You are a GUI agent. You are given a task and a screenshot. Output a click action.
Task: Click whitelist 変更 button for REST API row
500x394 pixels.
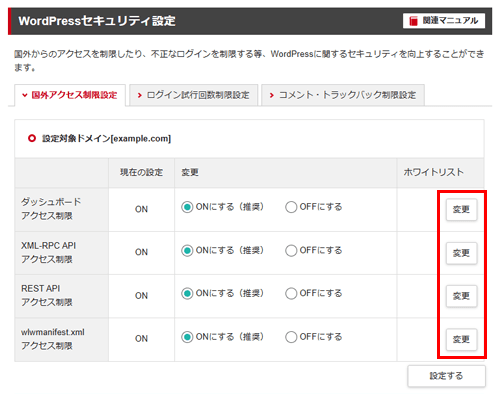pos(461,296)
